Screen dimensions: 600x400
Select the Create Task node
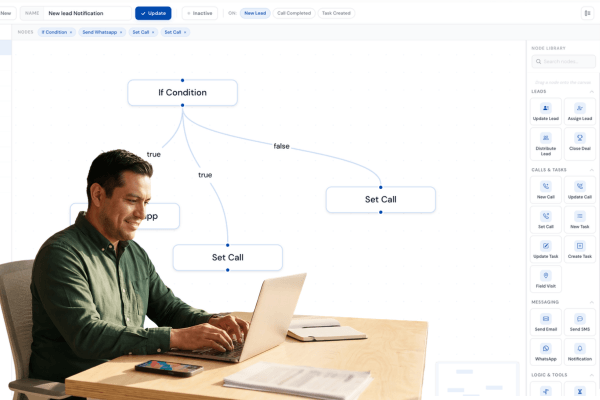click(x=579, y=248)
